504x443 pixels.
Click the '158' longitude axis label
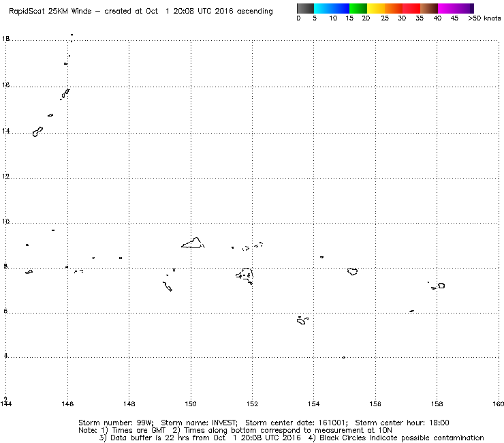click(x=437, y=403)
